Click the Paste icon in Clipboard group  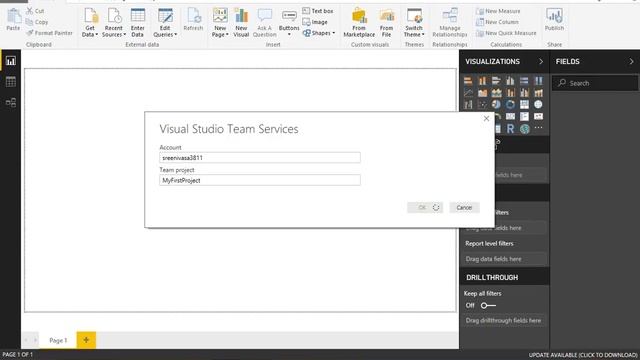tap(13, 20)
